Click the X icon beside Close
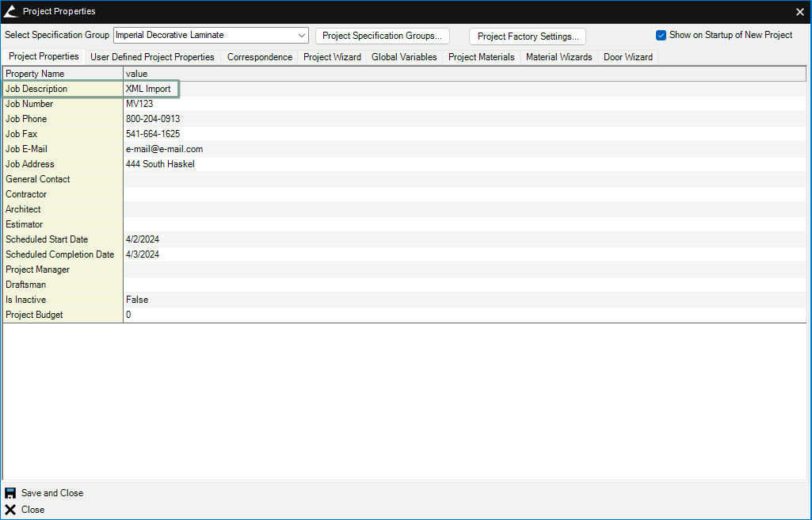Viewport: 812px width, 520px height. (10, 510)
